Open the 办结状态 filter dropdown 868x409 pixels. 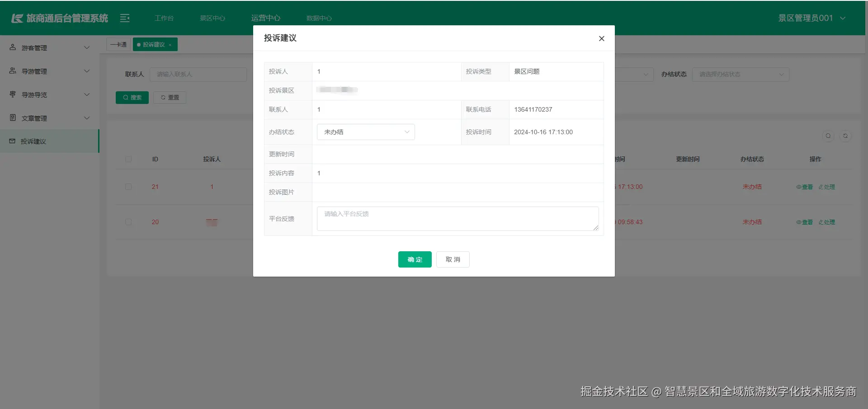point(741,74)
